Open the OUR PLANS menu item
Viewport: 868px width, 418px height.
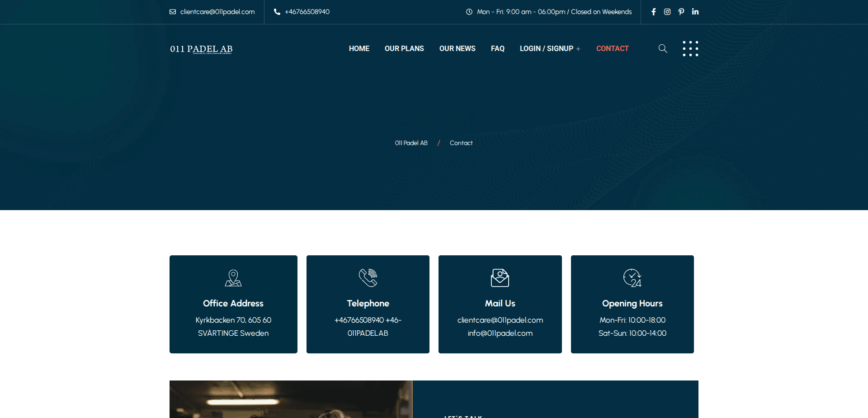pos(404,48)
